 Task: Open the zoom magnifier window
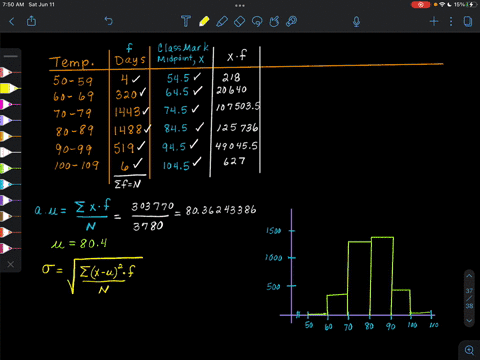point(469,350)
